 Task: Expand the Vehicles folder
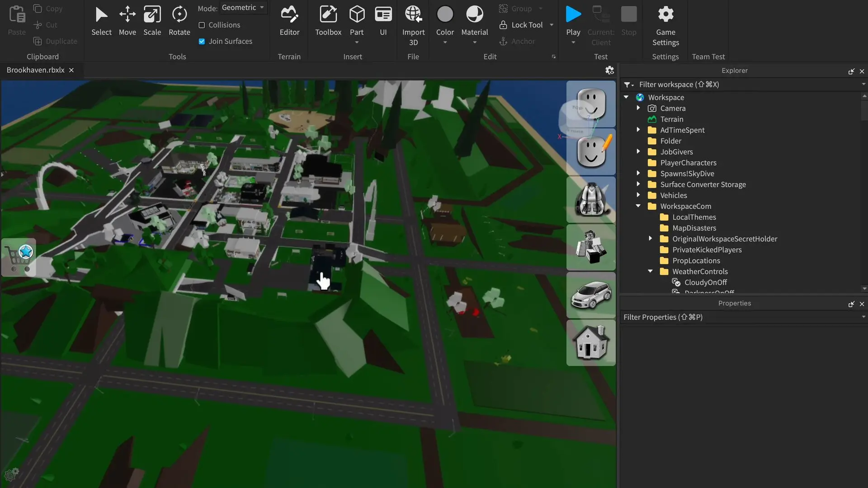(x=638, y=195)
